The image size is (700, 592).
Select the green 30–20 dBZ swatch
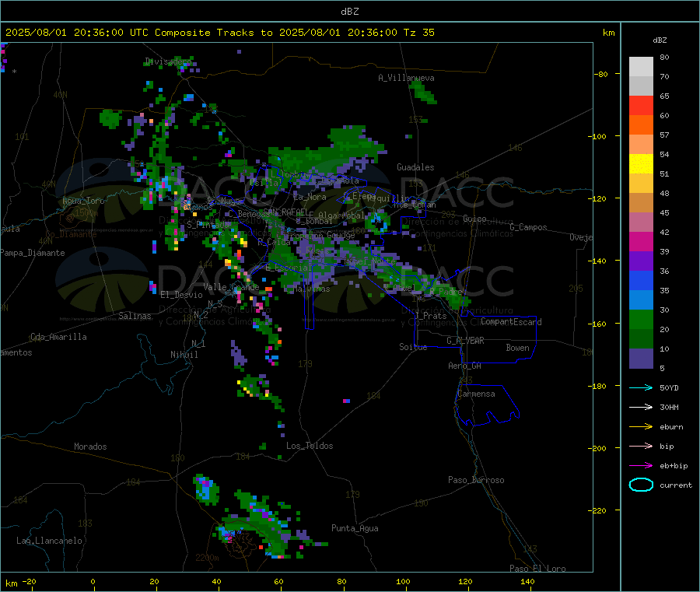pyautogui.click(x=641, y=319)
